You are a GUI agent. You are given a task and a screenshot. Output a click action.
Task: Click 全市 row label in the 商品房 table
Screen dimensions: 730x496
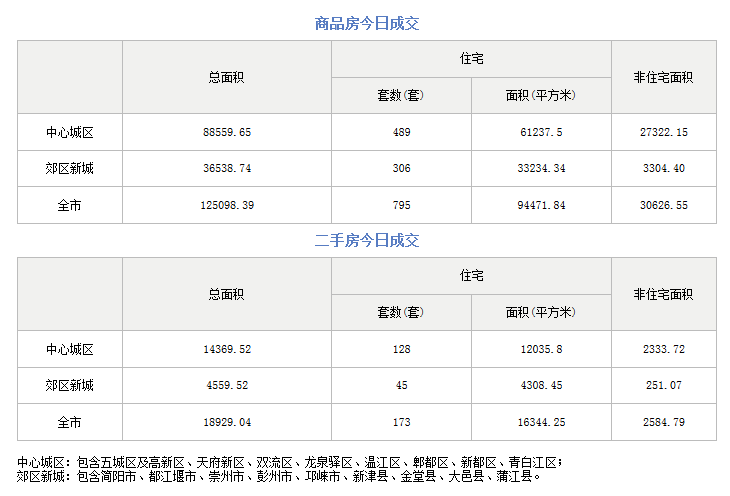(70, 205)
